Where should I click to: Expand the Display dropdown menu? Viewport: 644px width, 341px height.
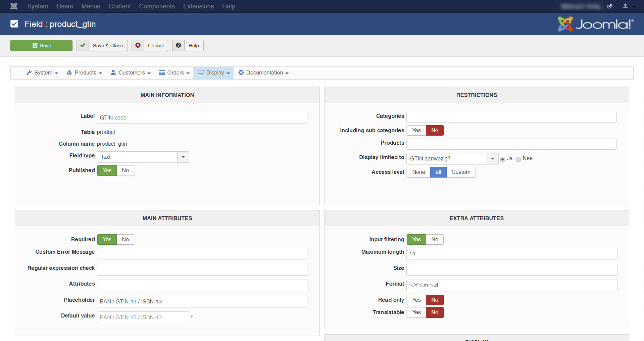pyautogui.click(x=213, y=73)
